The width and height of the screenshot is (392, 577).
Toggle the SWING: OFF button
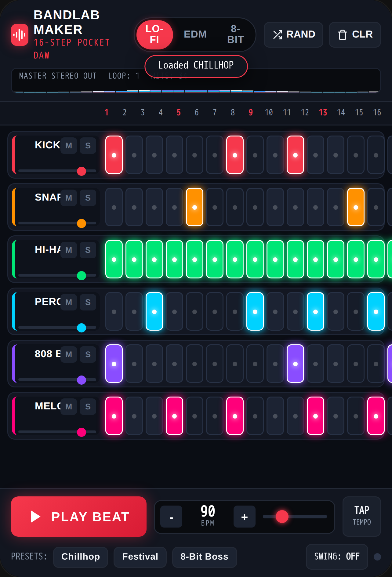pos(337,557)
